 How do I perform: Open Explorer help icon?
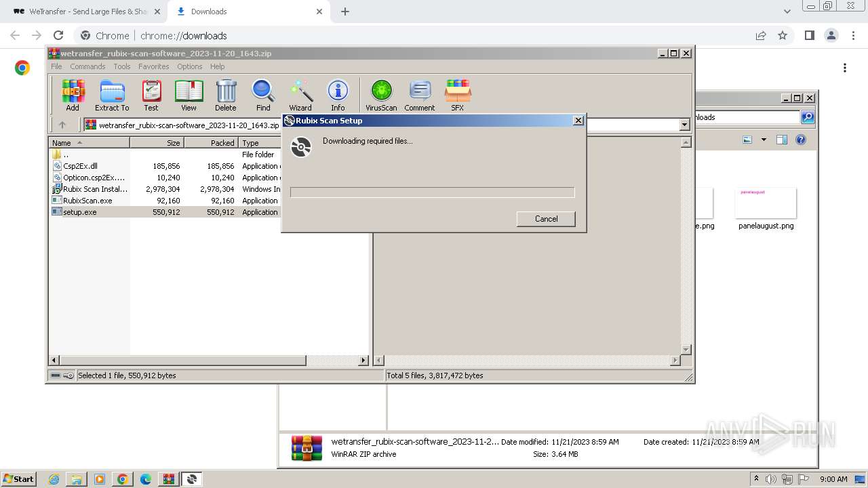801,140
